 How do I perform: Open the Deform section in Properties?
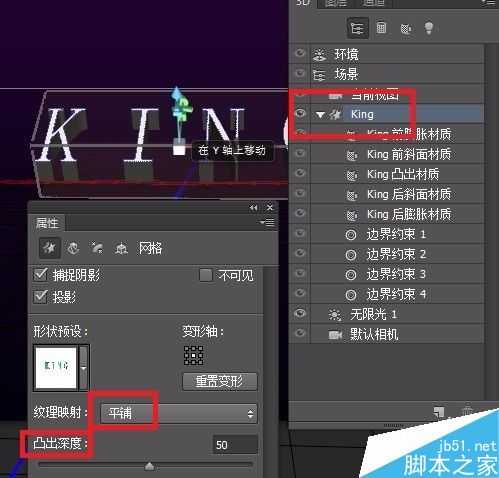point(73,248)
